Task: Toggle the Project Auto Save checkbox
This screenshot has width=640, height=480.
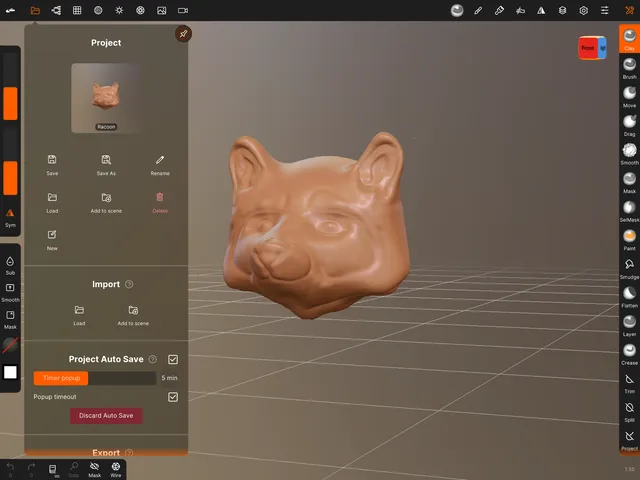Action: 173,359
